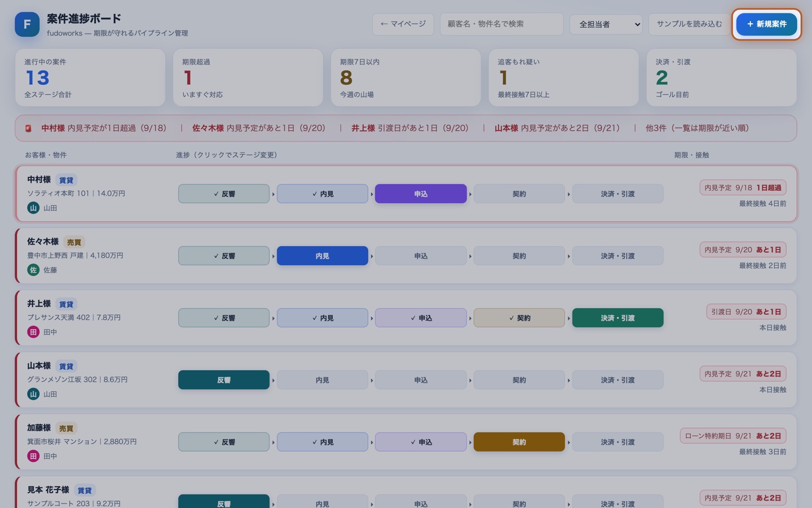Image resolution: width=812 pixels, height=508 pixels.
Task: Open 見本 花子様 case name
Action: point(48,490)
